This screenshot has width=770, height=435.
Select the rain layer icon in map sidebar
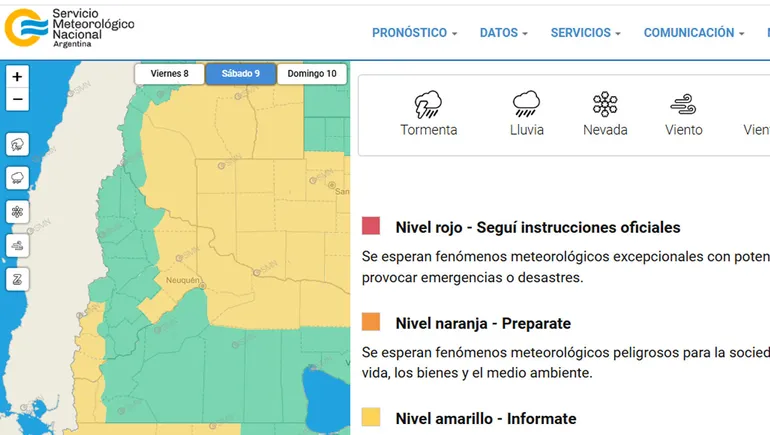coord(17,178)
